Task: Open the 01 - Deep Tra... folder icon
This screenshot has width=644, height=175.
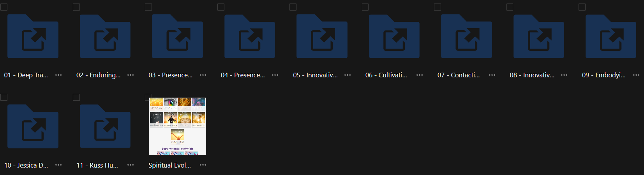Action: (33, 36)
